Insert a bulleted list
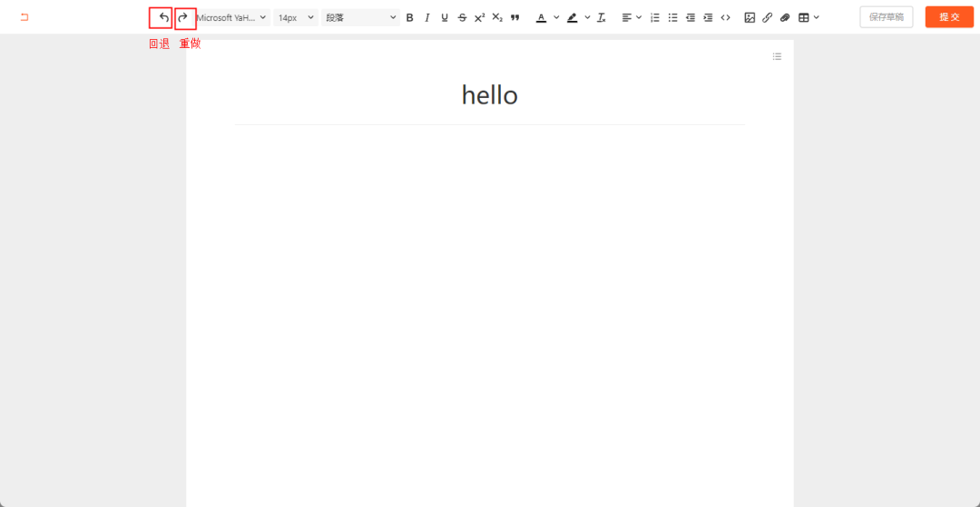 coord(672,17)
